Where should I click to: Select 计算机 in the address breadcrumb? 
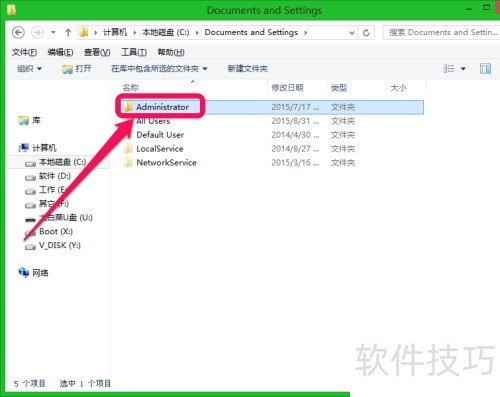pos(115,32)
